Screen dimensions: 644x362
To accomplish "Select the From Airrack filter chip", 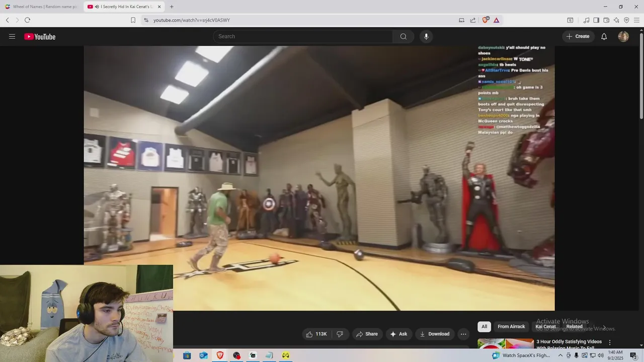I will click(511, 326).
